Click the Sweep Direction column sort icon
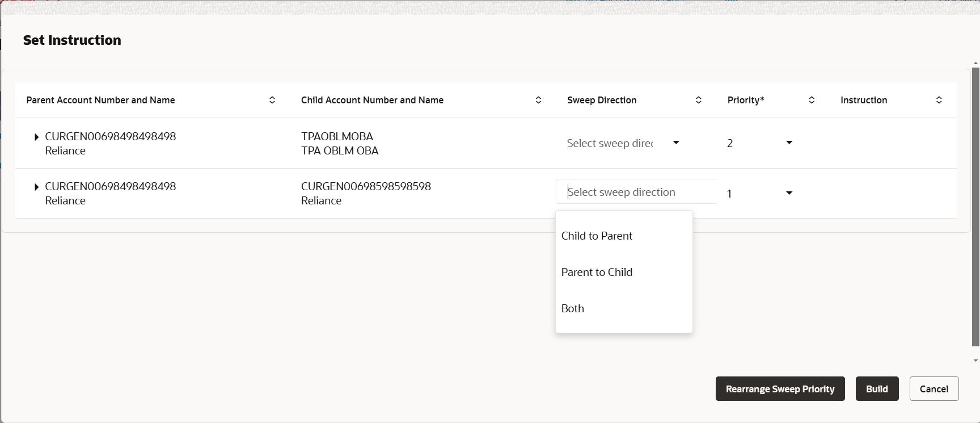 (x=698, y=100)
